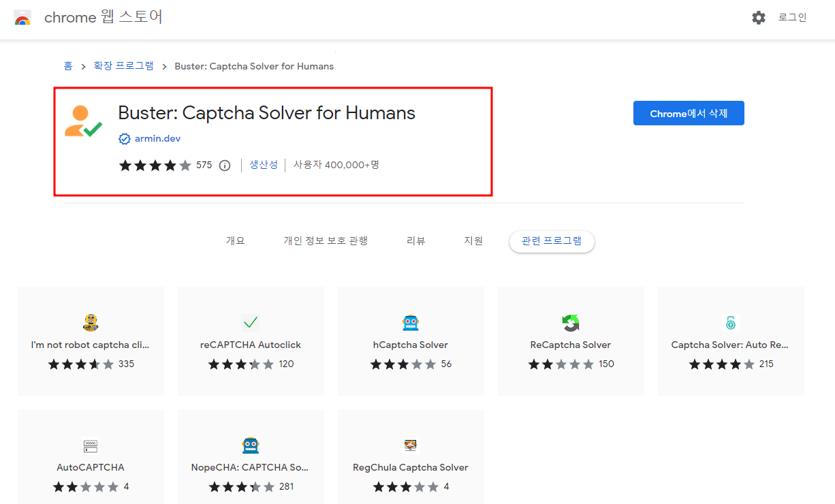Screen dimensions: 835x504
Task: Click the chrome 웹 스토어 title
Action: pyautogui.click(x=104, y=18)
